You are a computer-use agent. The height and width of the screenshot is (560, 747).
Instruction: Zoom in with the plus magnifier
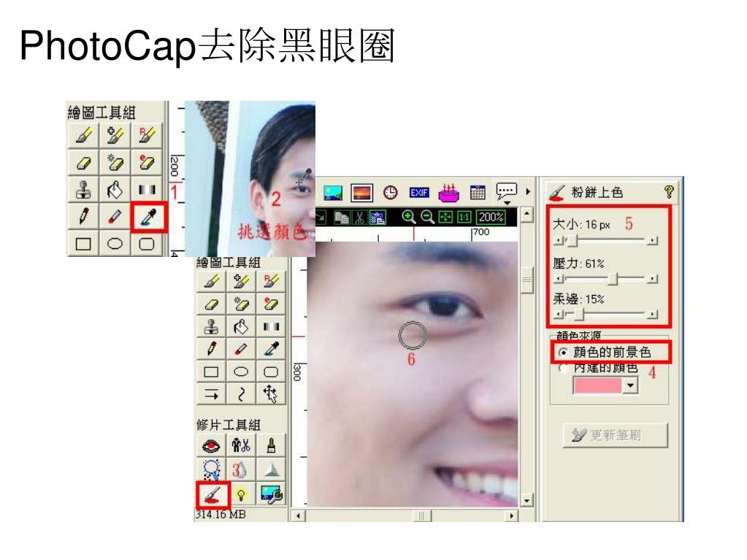click(408, 217)
